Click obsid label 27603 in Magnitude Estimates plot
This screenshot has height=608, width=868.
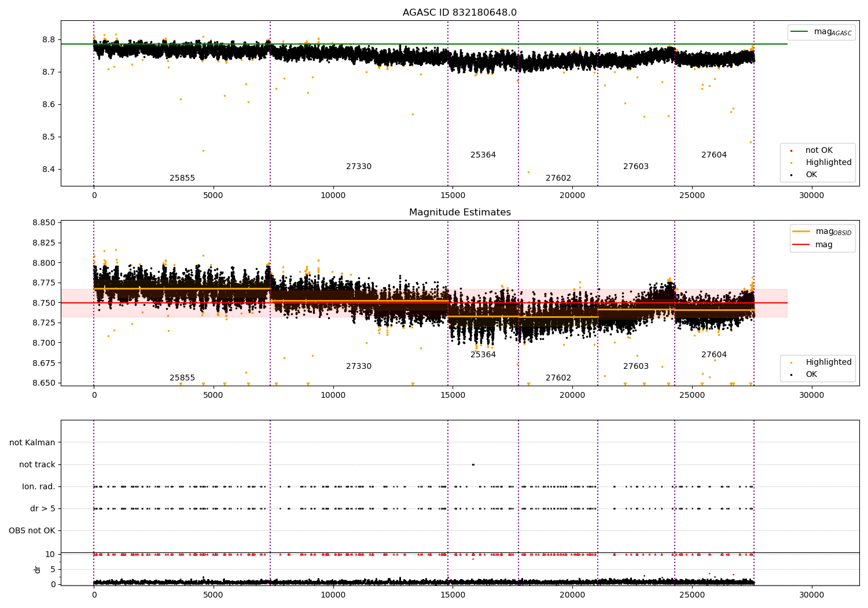[636, 367]
